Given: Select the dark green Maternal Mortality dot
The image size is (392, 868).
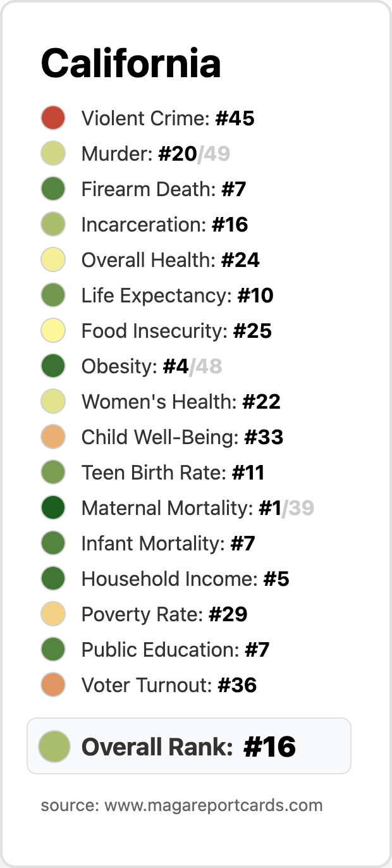Looking at the screenshot, I should [x=54, y=508].
